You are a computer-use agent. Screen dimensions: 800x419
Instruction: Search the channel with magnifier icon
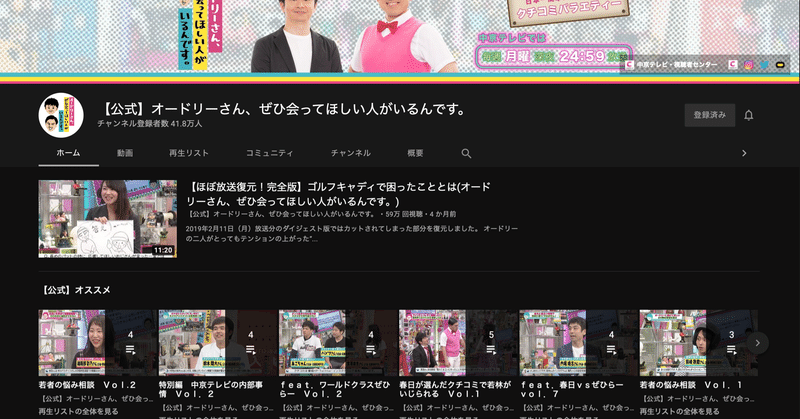(466, 153)
